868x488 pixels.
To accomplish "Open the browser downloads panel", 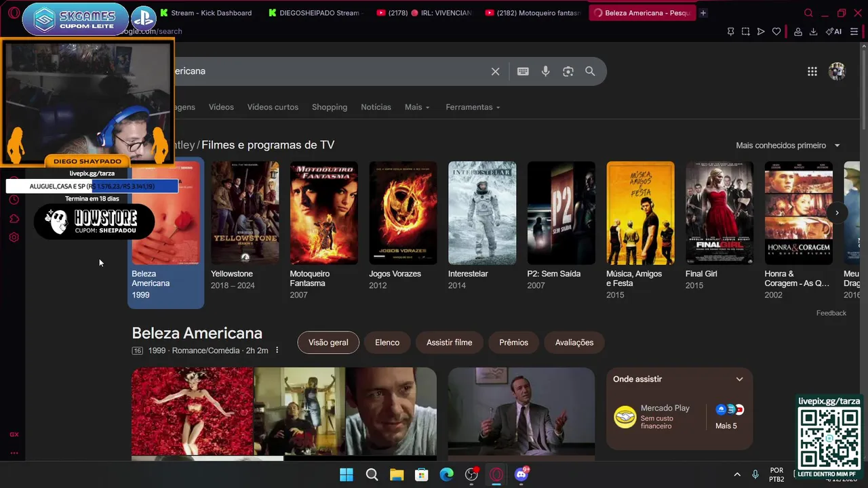I will (814, 31).
